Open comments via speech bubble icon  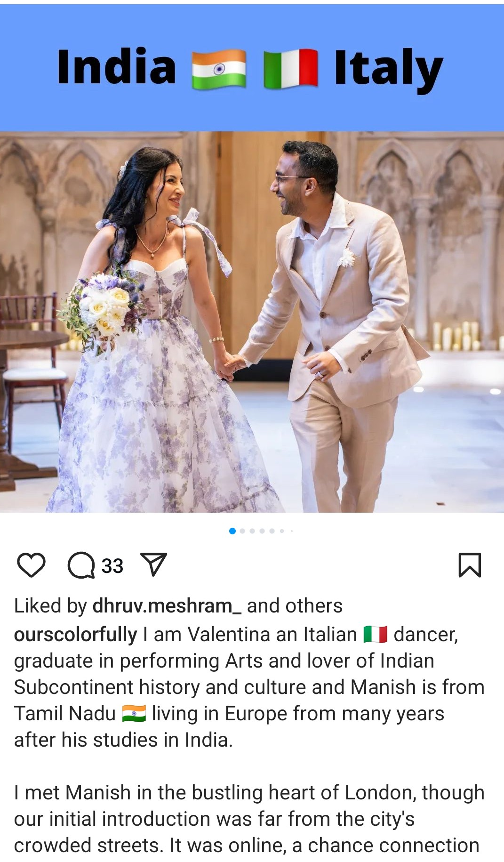(81, 565)
